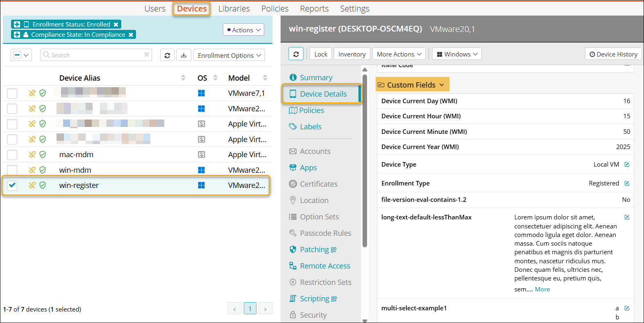The width and height of the screenshot is (644, 323).
Task: Refresh the device list with the reload icon
Action: click(167, 55)
